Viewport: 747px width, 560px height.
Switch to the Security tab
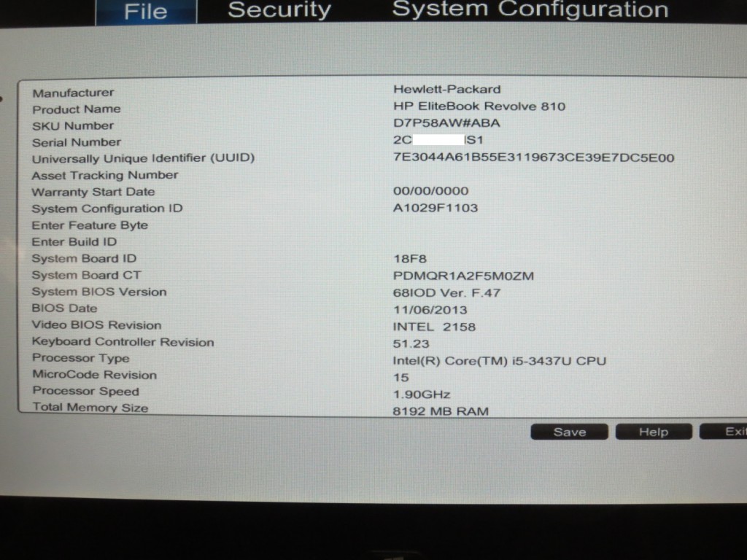tap(279, 10)
